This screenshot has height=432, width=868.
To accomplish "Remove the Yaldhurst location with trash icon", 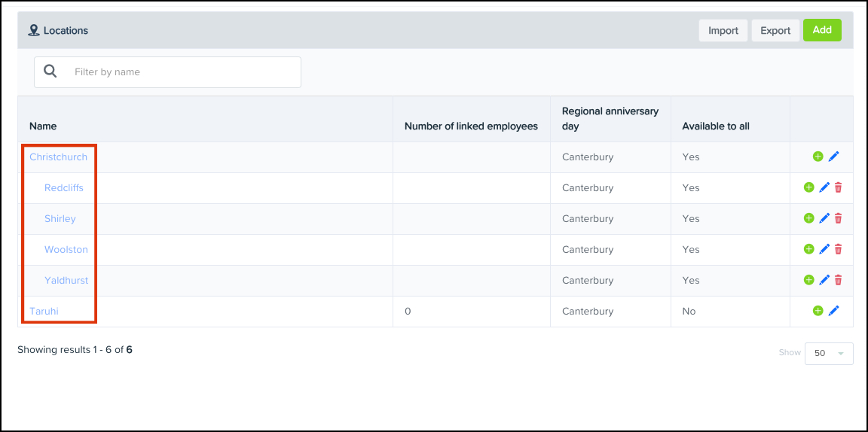I will (x=838, y=280).
